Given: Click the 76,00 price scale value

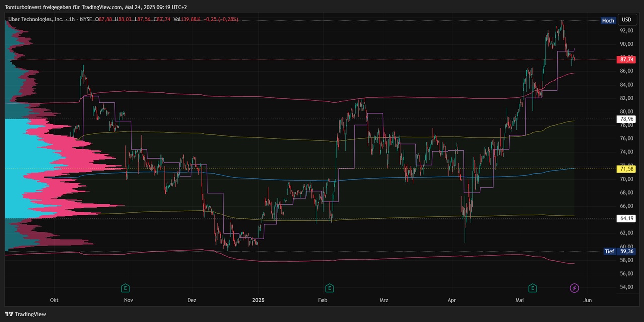Looking at the screenshot, I should [626, 138].
